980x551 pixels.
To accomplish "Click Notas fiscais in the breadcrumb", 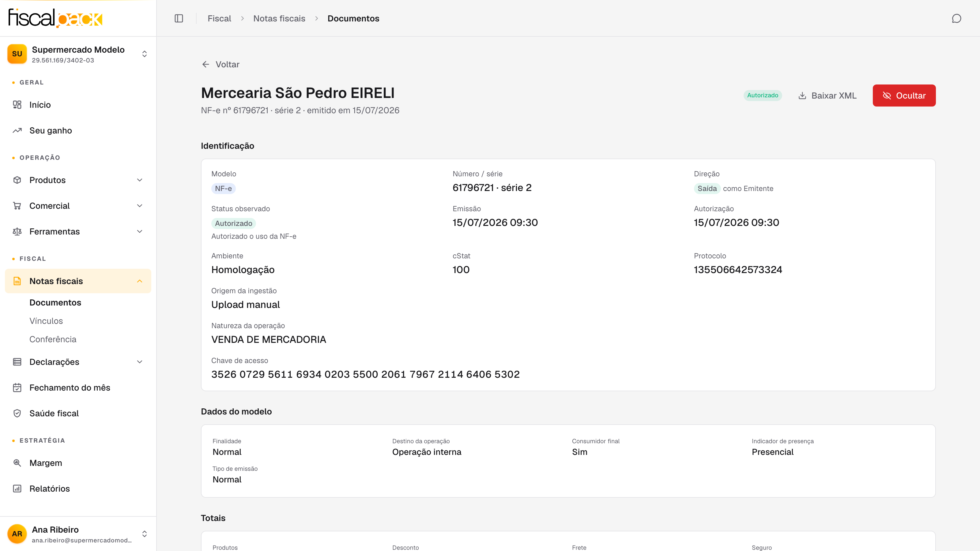I will [x=279, y=18].
